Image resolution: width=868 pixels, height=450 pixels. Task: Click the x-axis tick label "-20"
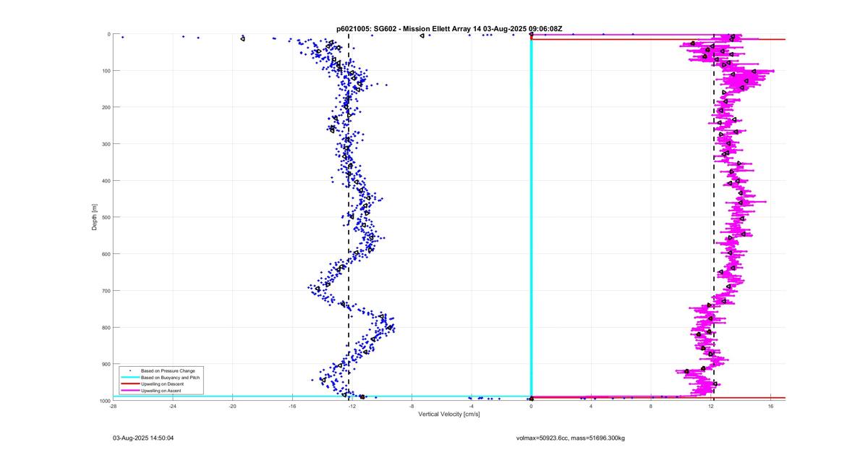point(232,407)
